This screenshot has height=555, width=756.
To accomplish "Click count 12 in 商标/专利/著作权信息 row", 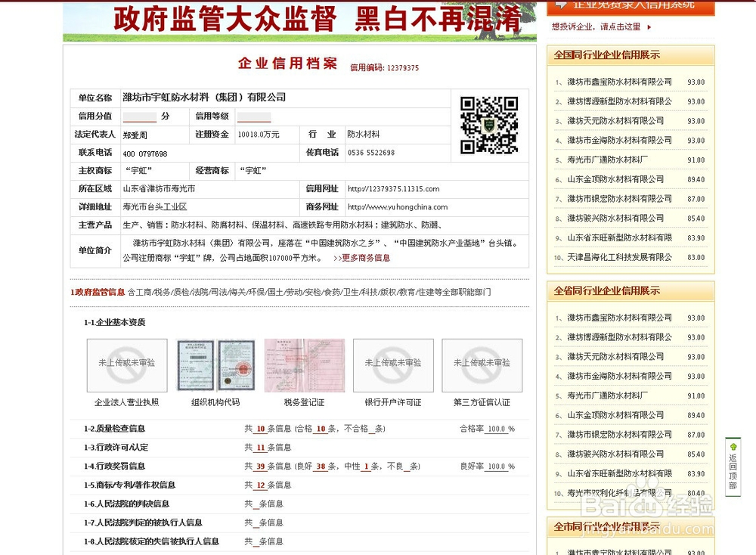I will click(261, 485).
